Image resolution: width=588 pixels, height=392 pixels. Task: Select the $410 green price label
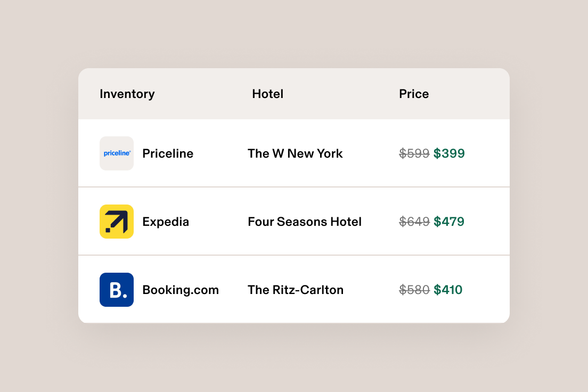point(449,290)
